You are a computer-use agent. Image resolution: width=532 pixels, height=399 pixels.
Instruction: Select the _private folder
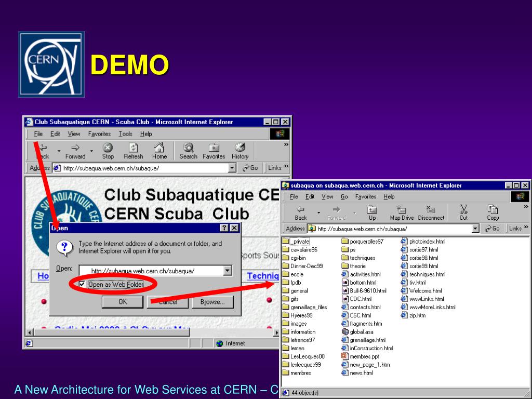coord(296,242)
